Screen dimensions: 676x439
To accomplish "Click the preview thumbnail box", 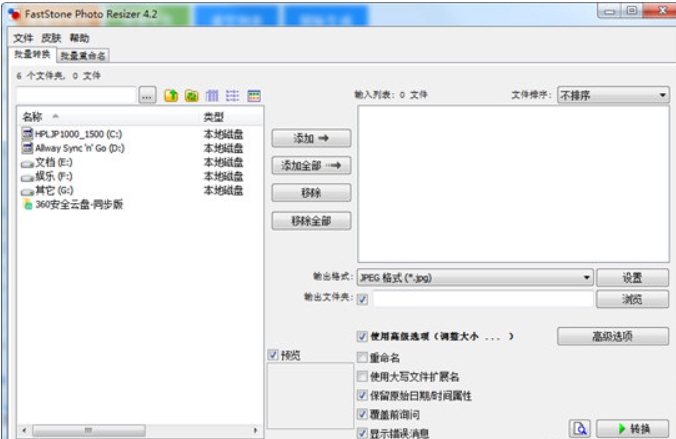I will (310, 395).
